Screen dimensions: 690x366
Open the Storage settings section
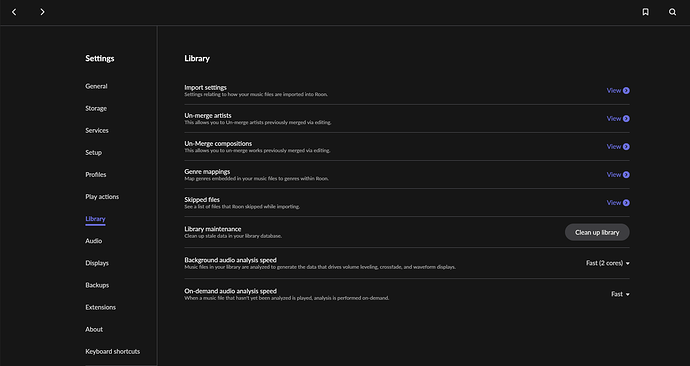[x=96, y=108]
